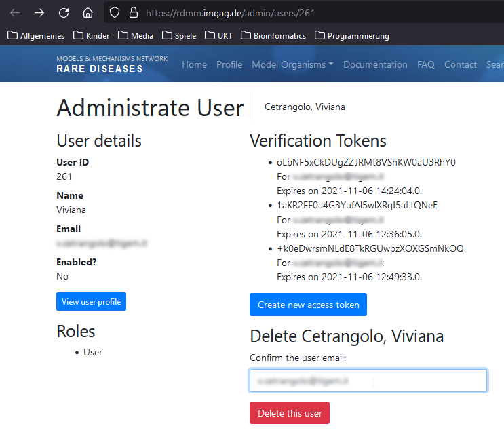The height and width of the screenshot is (443, 504).
Task: Go forward with the browser forward arrow
Action: pos(39,13)
